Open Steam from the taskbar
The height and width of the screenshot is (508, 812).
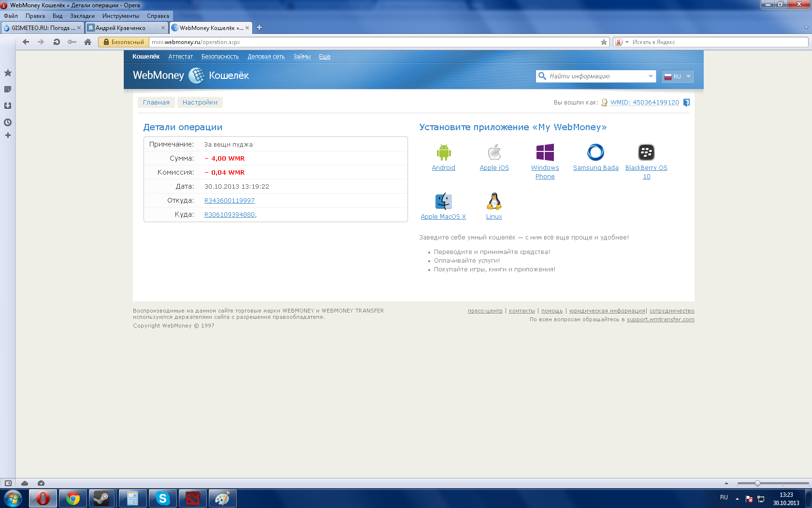(102, 498)
